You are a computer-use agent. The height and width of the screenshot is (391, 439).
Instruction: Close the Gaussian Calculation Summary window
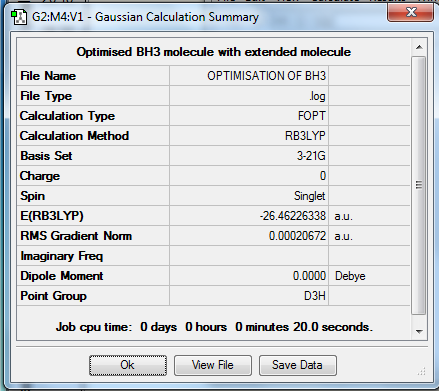click(411, 12)
